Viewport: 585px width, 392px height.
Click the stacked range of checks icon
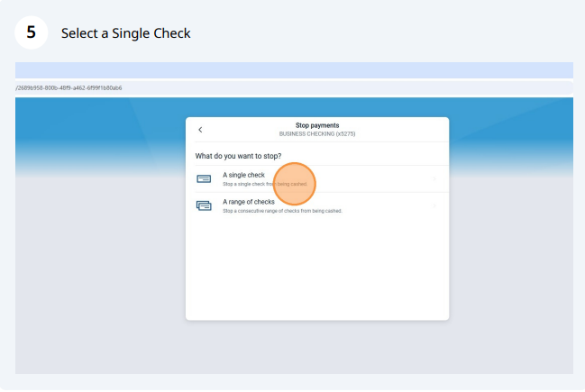(x=204, y=205)
